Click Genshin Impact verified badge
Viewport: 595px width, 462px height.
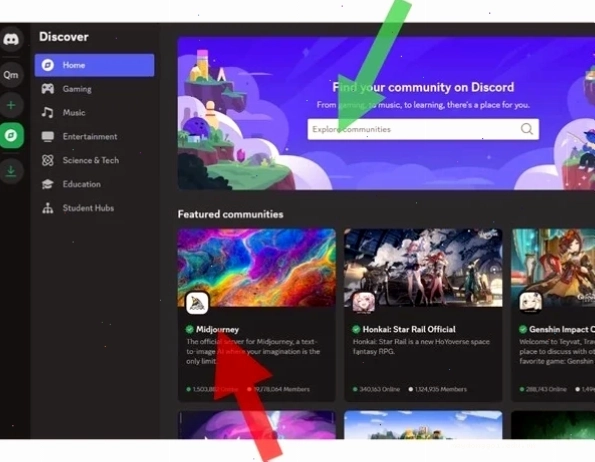click(523, 329)
